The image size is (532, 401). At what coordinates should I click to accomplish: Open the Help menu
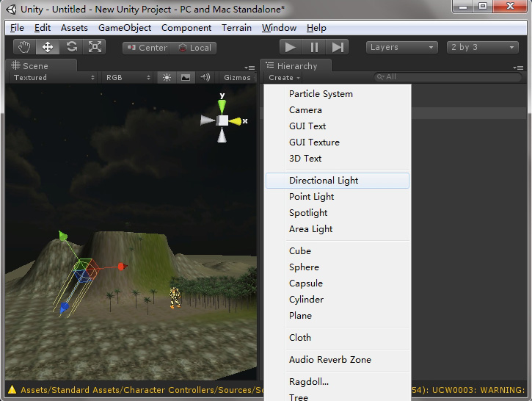tap(316, 27)
